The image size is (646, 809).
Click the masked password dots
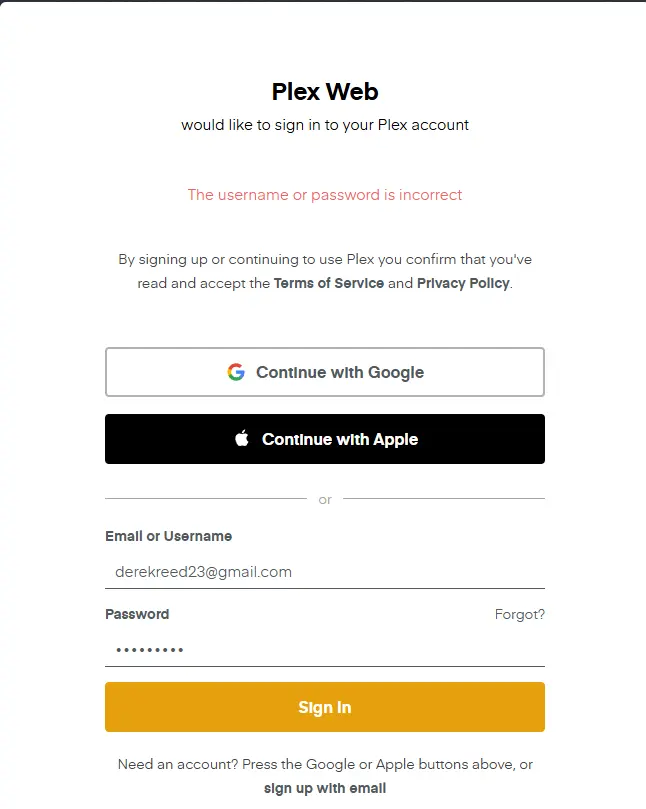(150, 650)
